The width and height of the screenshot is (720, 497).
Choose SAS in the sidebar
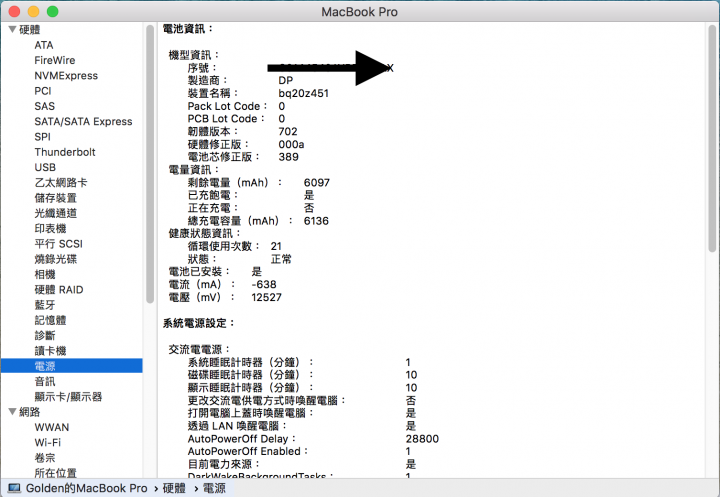pyautogui.click(x=45, y=106)
